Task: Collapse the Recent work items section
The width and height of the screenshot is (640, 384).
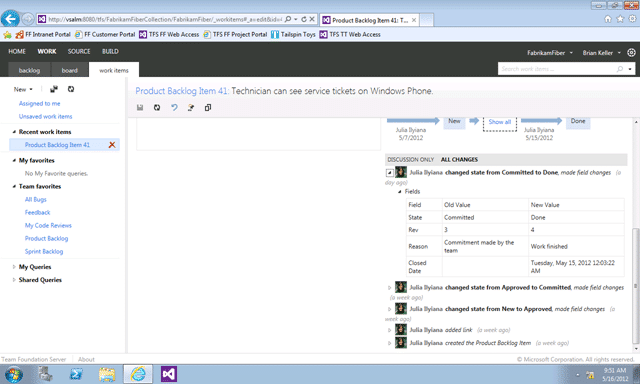Action: tap(14, 132)
